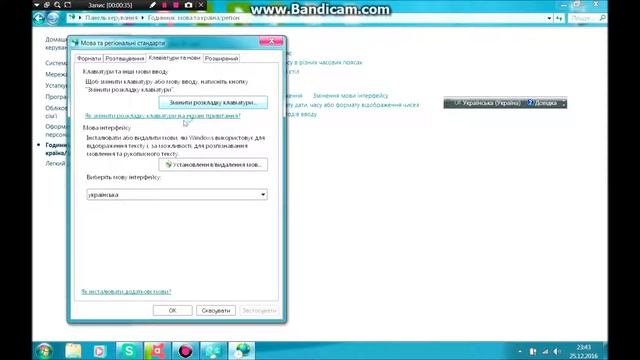Viewport: 640px width, 360px height.
Task: Open the red antivirus taskbar icon
Action: coord(157,351)
